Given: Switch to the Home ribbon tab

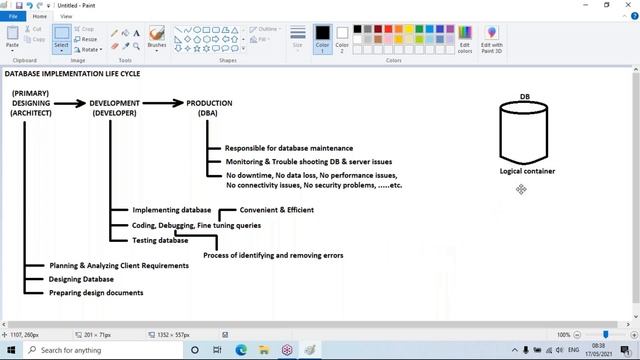Looking at the screenshot, I should [40, 16].
